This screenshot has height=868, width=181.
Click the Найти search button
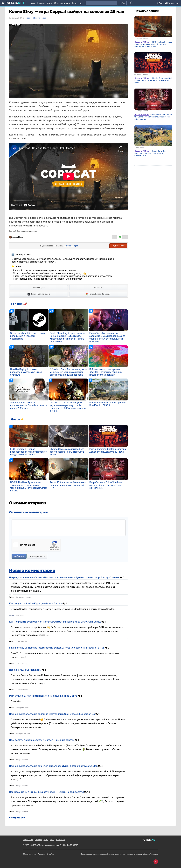tap(122, 3)
